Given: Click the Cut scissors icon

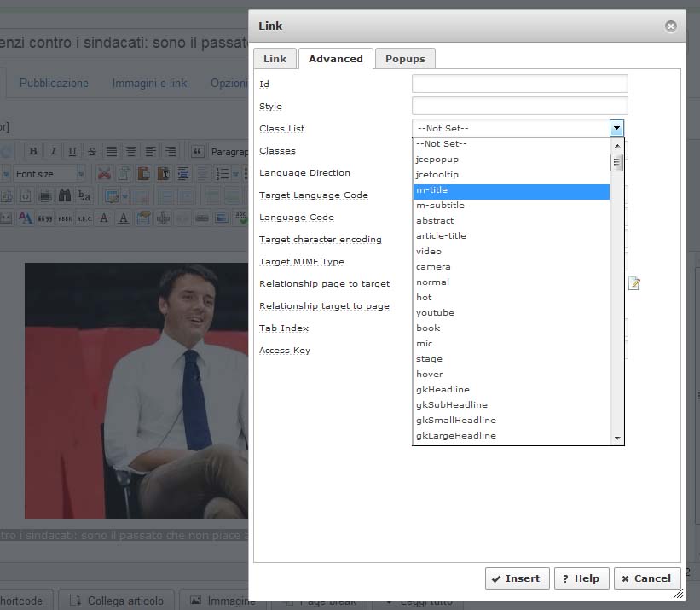Looking at the screenshot, I should (104, 173).
